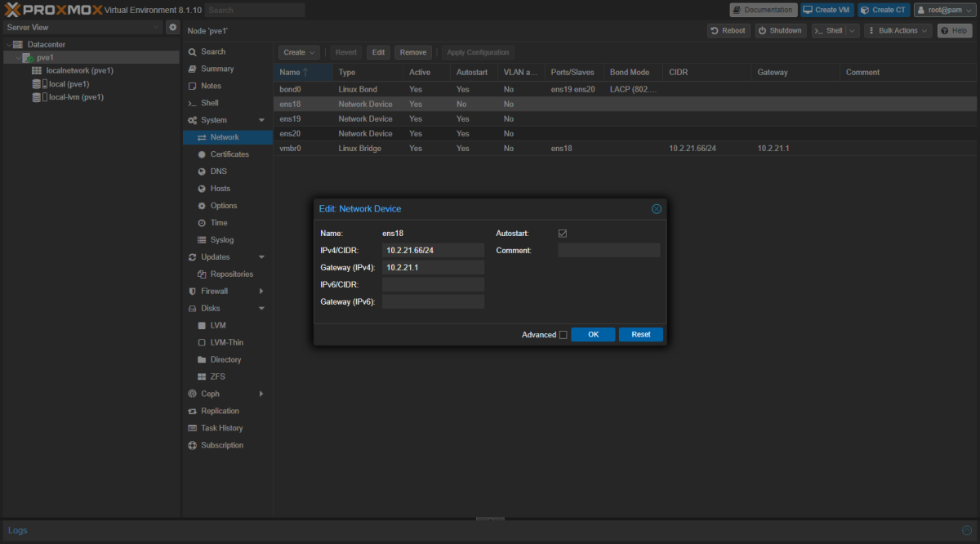Collapse the pve1 tree node arrow
Viewport: 980px width, 544px height.
coord(18,58)
